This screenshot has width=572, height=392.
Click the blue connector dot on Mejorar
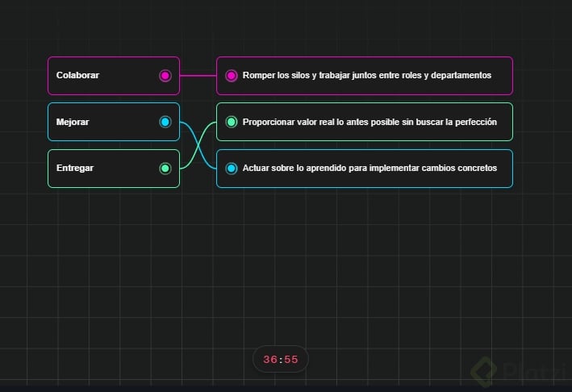tap(165, 122)
